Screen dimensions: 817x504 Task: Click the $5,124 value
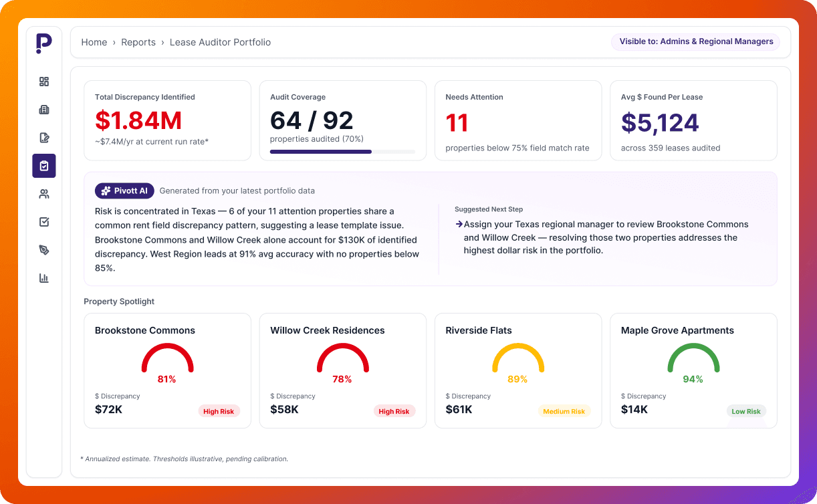point(660,123)
